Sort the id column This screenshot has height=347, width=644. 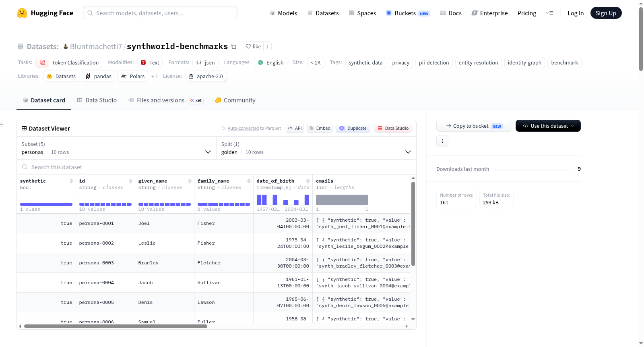click(130, 181)
